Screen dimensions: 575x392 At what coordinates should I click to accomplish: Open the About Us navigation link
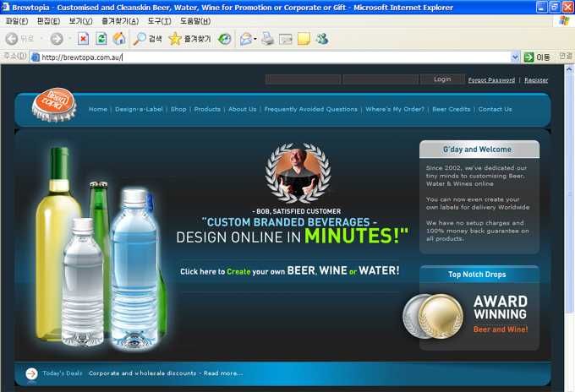tap(243, 109)
